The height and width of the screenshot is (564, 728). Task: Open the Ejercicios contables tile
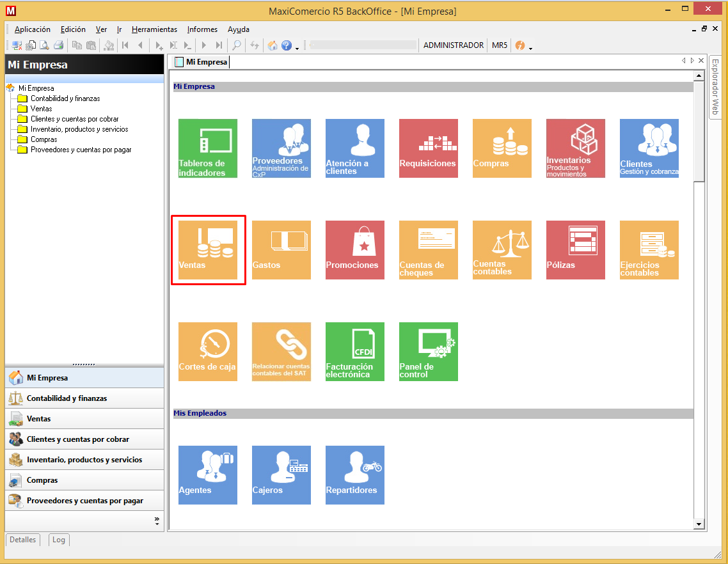[x=649, y=250]
